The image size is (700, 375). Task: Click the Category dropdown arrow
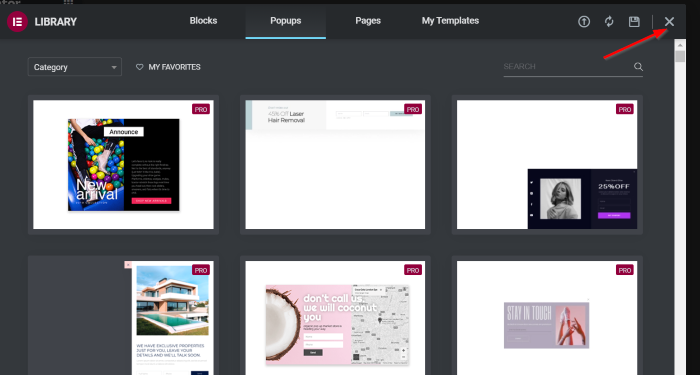tap(114, 67)
